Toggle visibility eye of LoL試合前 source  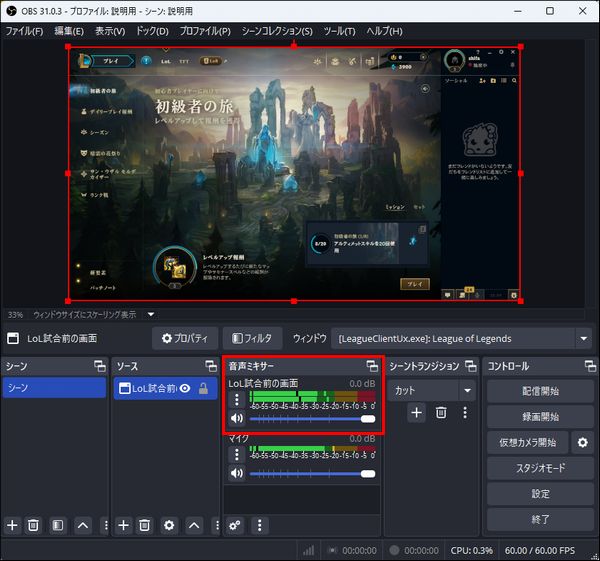(185, 388)
